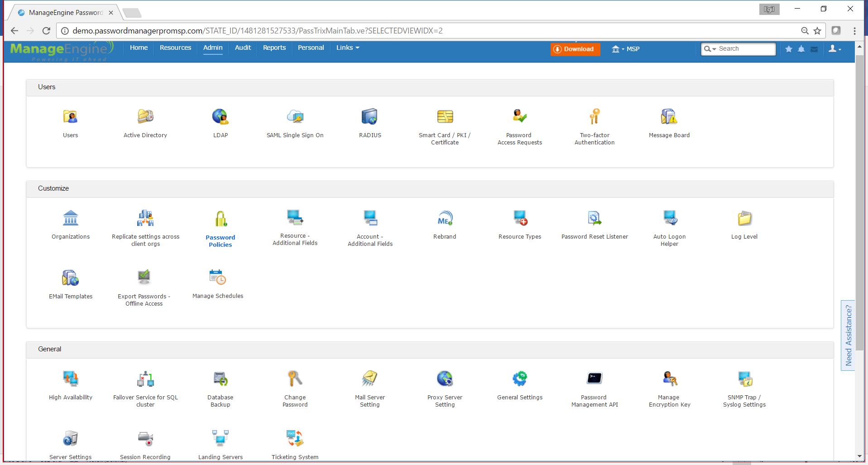The width and height of the screenshot is (868, 465).
Task: Open the Chrome menu three dots
Action: point(855,31)
